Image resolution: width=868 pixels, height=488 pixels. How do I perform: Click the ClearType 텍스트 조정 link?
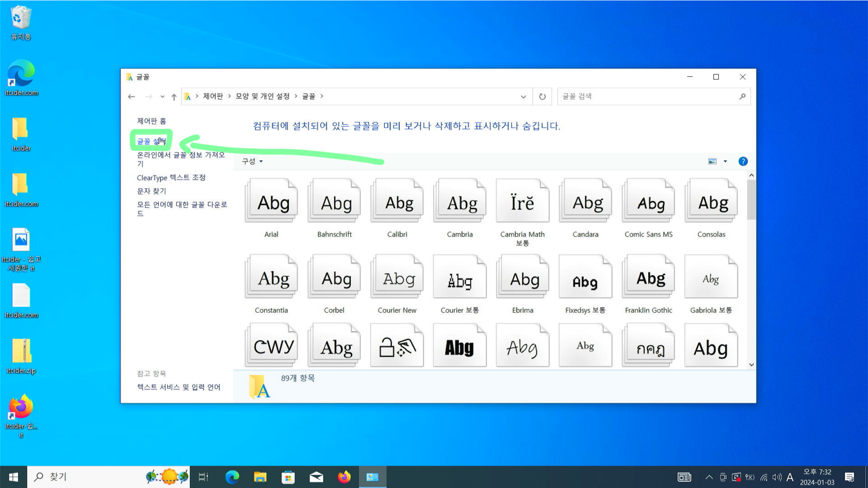click(171, 177)
